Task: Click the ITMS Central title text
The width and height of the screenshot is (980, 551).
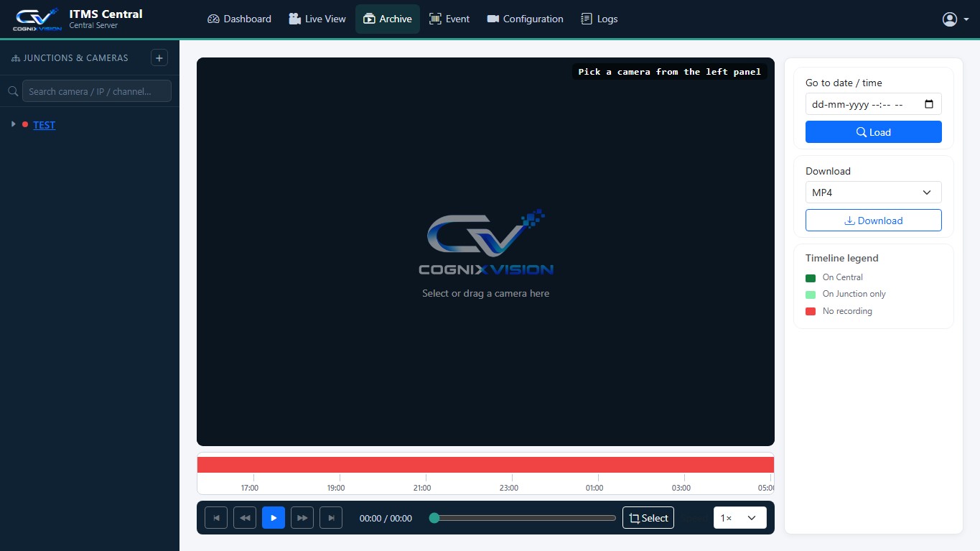Action: [106, 14]
